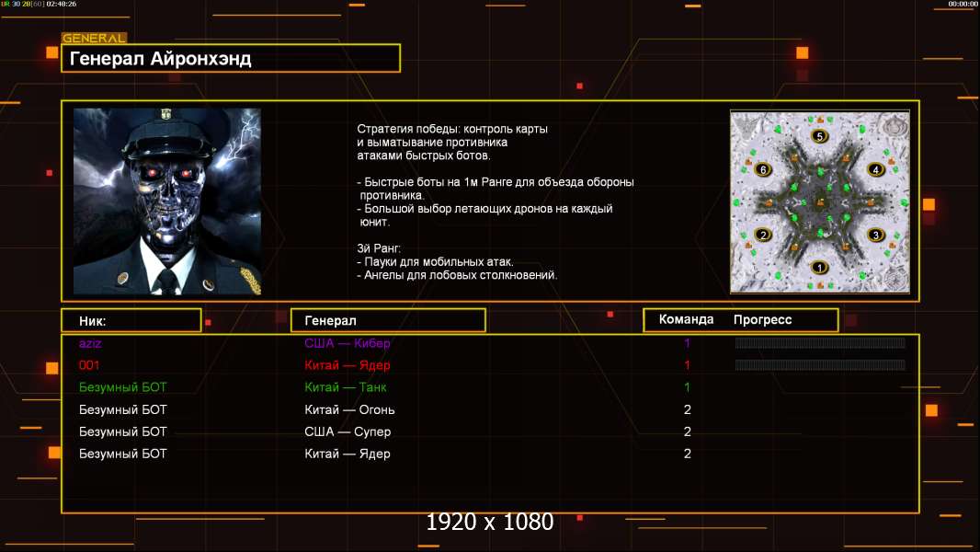This screenshot has height=552, width=980.
Task: Select player name '001'
Action: [89, 365]
